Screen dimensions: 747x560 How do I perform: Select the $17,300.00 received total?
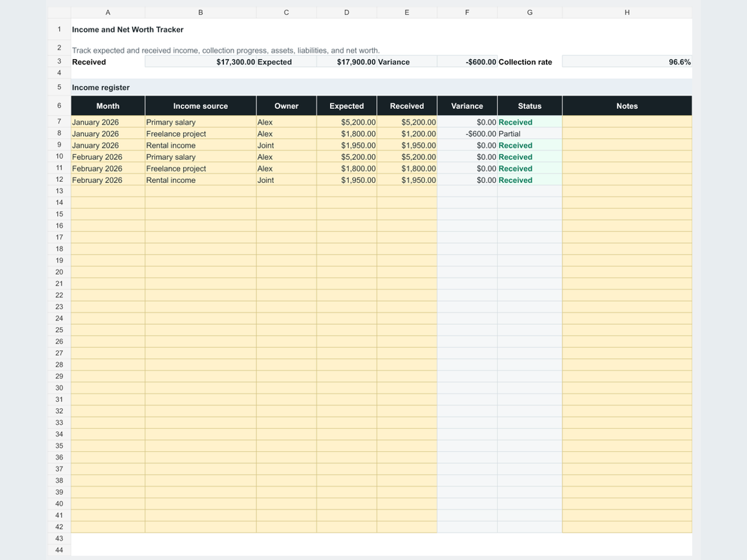point(200,62)
